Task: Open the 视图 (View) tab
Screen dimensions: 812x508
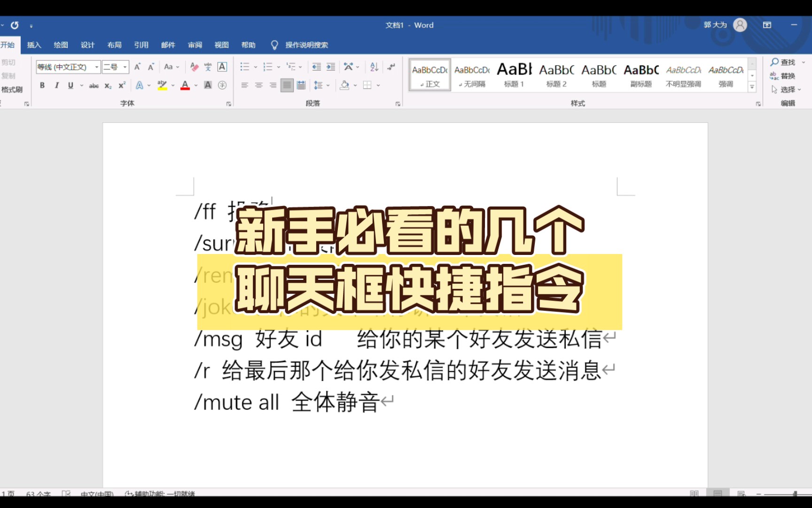Action: pos(221,45)
